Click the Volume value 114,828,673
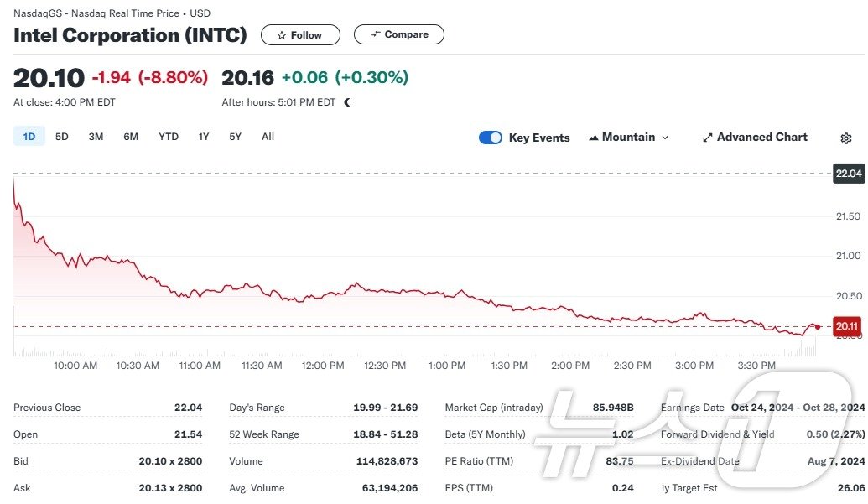The width and height of the screenshot is (868, 504). [x=387, y=461]
